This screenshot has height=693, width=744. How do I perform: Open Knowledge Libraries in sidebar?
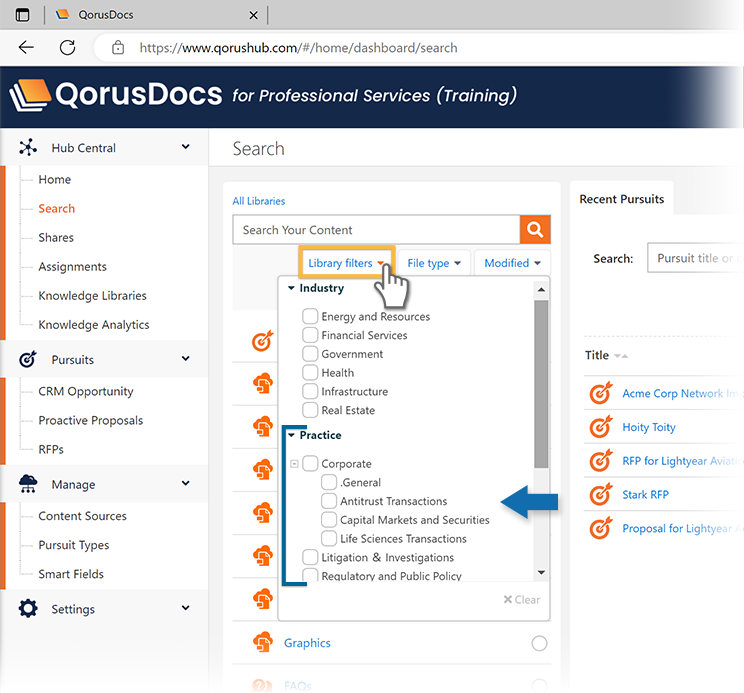click(x=93, y=296)
